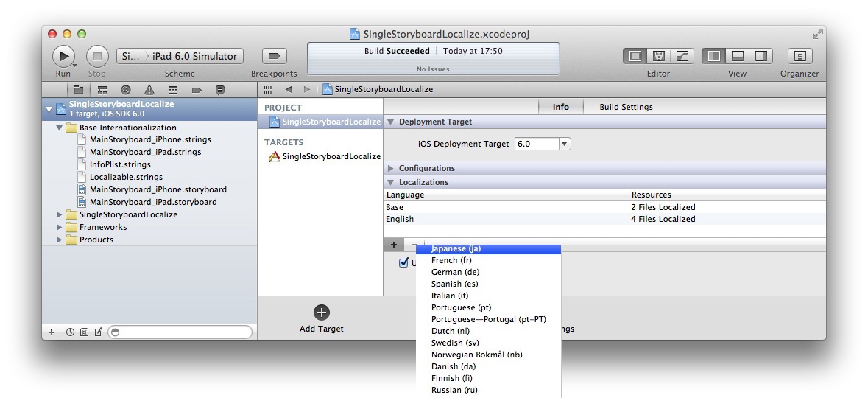Go forward in editor history
868x398 pixels.
coord(307,89)
